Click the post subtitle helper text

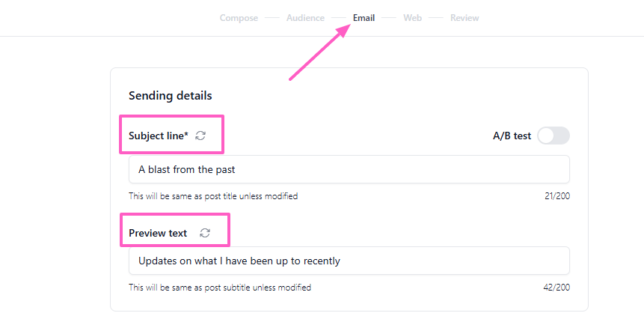point(220,288)
